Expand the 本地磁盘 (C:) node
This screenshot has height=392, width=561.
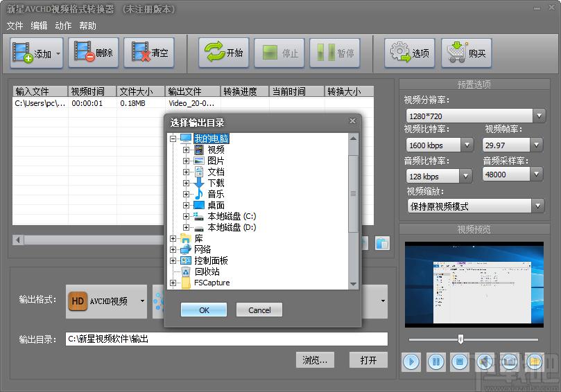(186, 216)
